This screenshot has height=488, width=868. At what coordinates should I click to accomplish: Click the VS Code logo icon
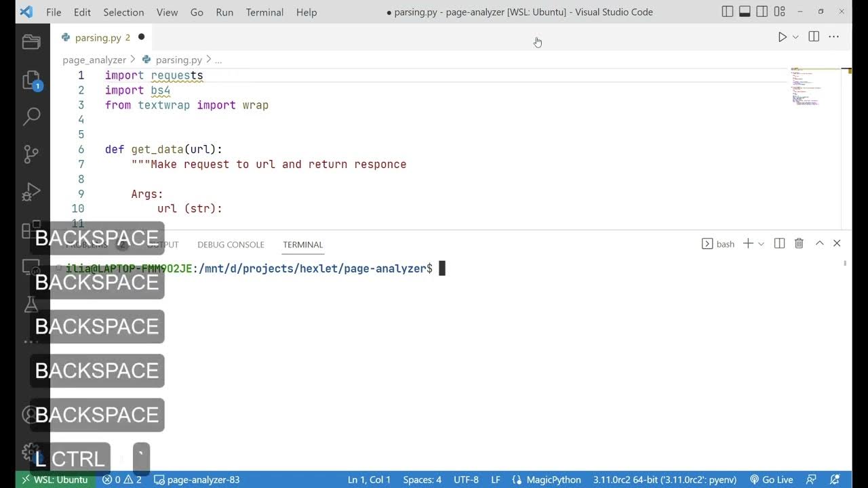26,12
